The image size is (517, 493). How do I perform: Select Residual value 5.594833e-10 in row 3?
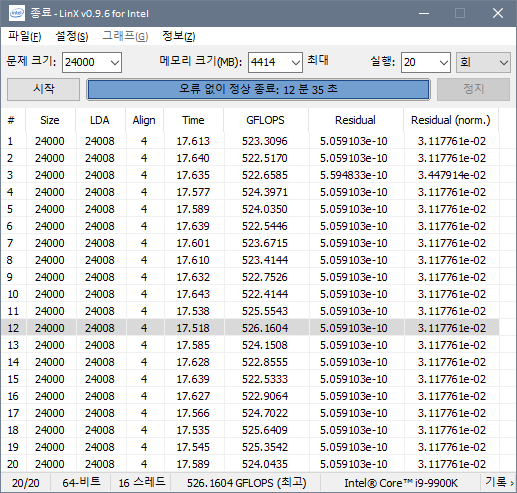pyautogui.click(x=354, y=175)
